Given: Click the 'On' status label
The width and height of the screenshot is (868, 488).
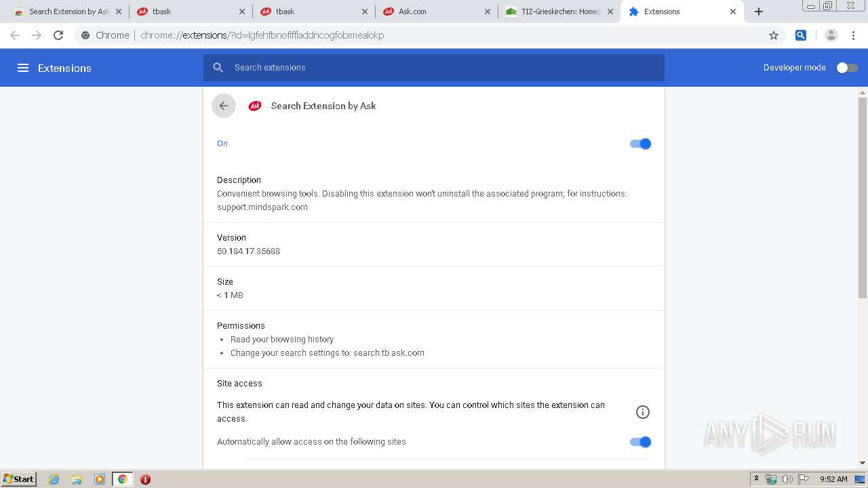Looking at the screenshot, I should 222,144.
